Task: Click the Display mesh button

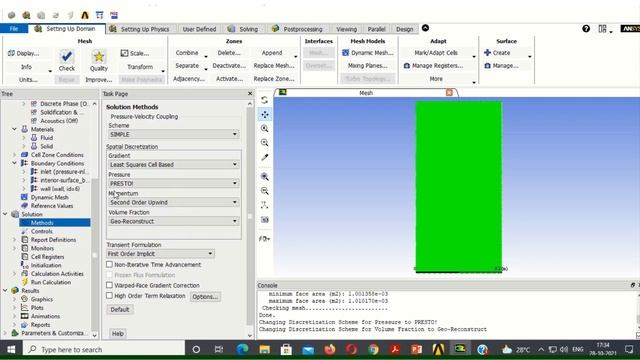Action: coord(24,53)
